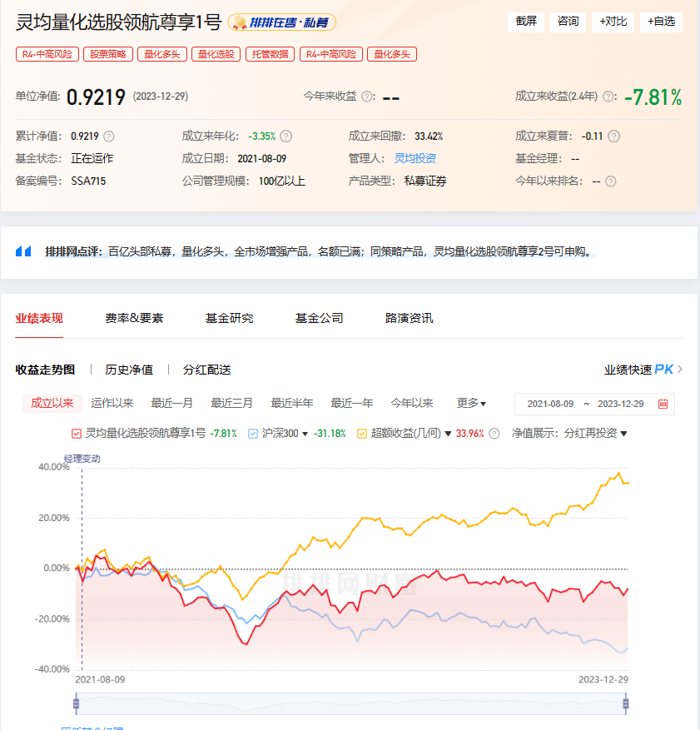
Task: Select the 分红配送 sub-tab
Action: click(207, 370)
